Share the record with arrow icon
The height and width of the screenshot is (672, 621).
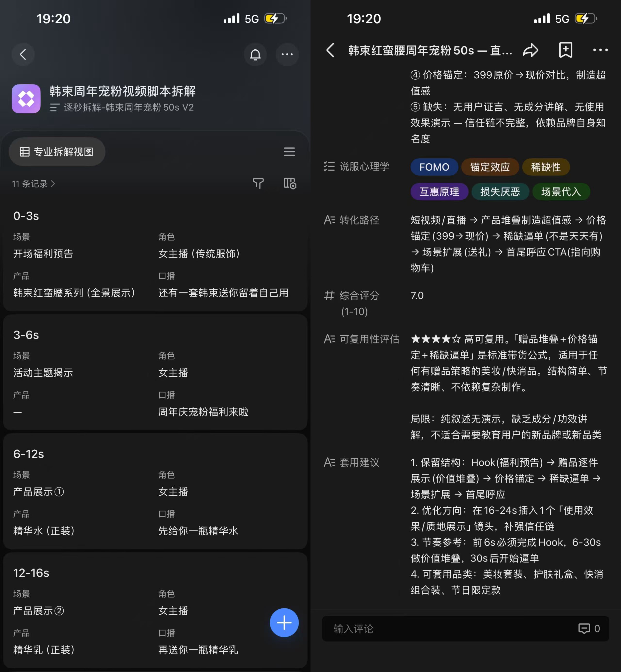coord(531,50)
